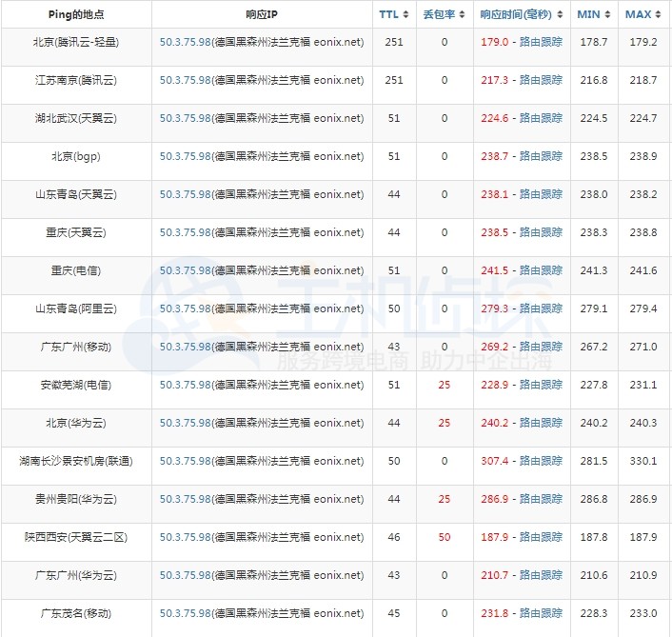Select packet loss 25 in 北京(华为云) row
The image size is (672, 637).
[444, 423]
